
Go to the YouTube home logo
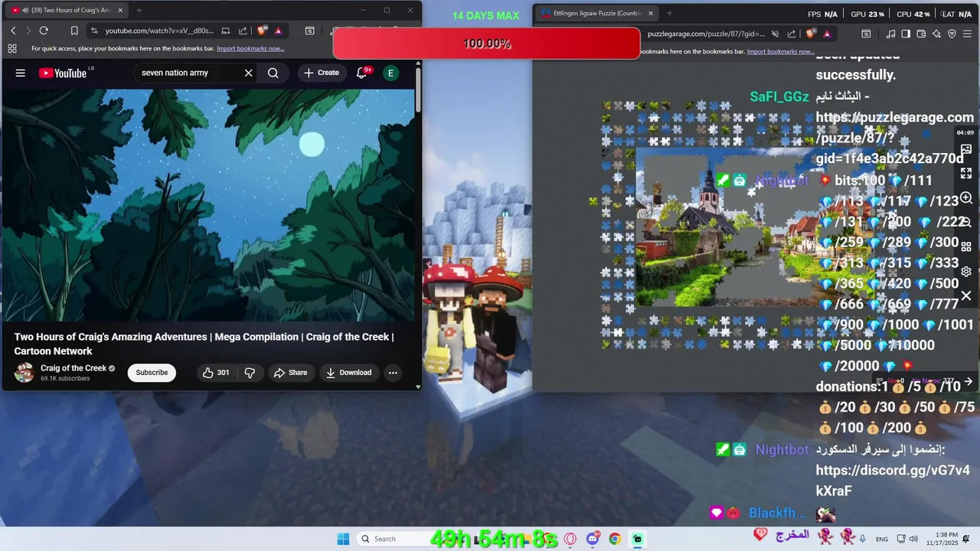tap(63, 73)
